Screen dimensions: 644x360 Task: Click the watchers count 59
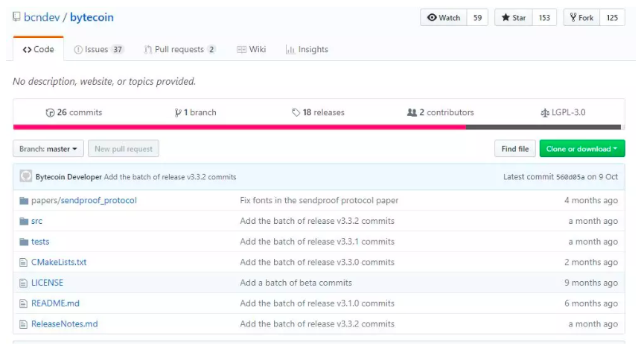click(477, 18)
